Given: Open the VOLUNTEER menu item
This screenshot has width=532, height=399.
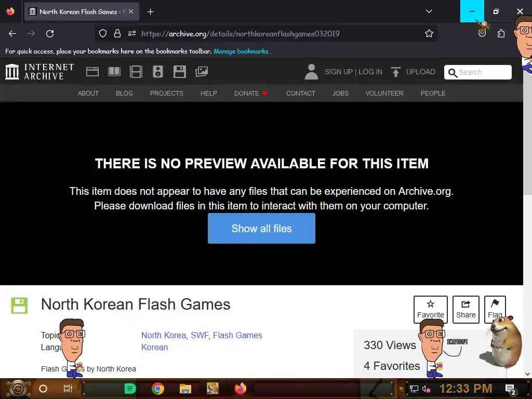Looking at the screenshot, I should click(384, 94).
